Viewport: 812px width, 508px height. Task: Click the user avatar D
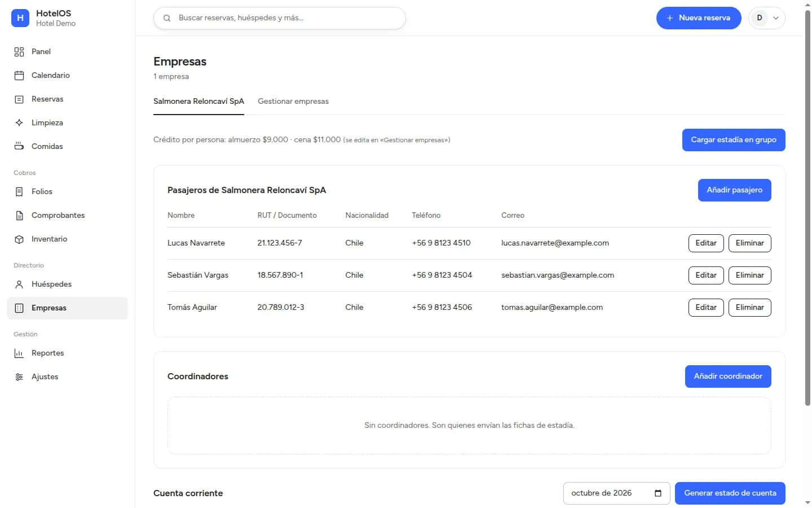coord(760,18)
